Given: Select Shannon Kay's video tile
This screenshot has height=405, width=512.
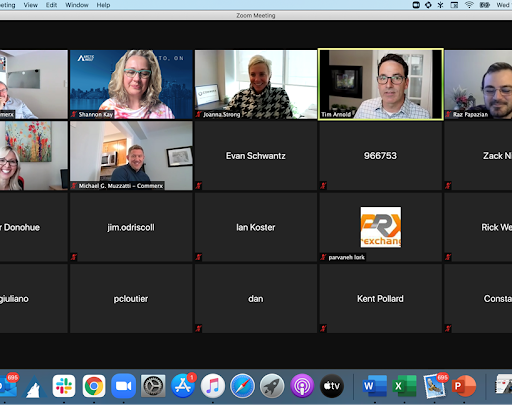Looking at the screenshot, I should [x=131, y=84].
